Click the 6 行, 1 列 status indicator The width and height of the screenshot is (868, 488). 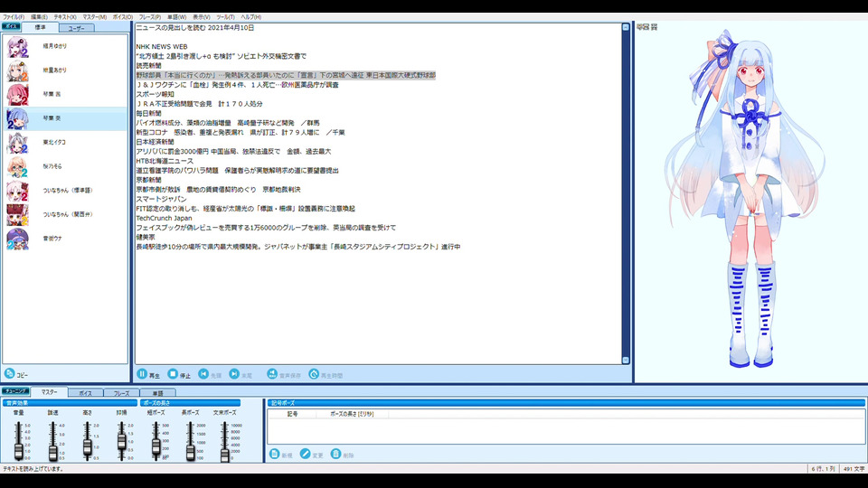coord(823,469)
